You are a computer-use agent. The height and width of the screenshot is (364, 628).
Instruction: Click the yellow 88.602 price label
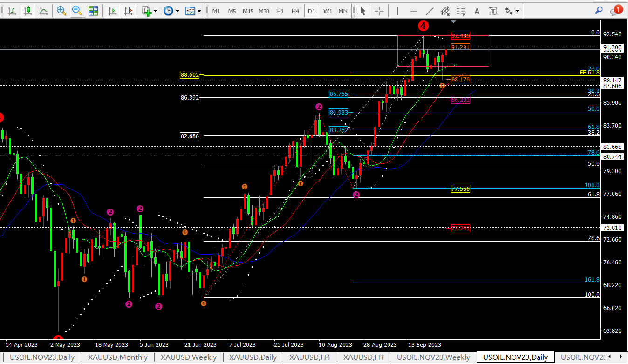(190, 74)
